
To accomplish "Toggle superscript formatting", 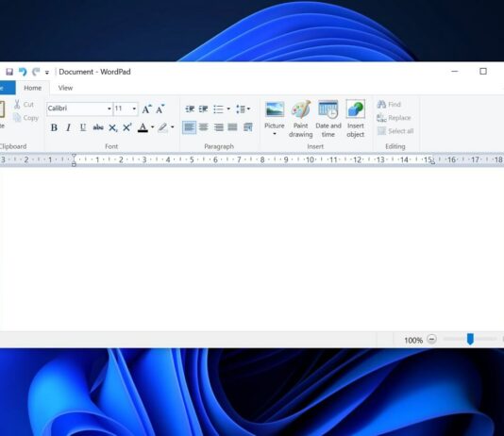I will [x=127, y=127].
